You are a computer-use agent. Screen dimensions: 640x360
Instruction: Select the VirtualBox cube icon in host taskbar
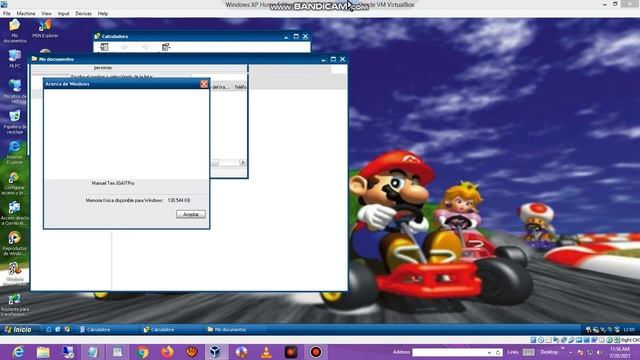[216, 352]
